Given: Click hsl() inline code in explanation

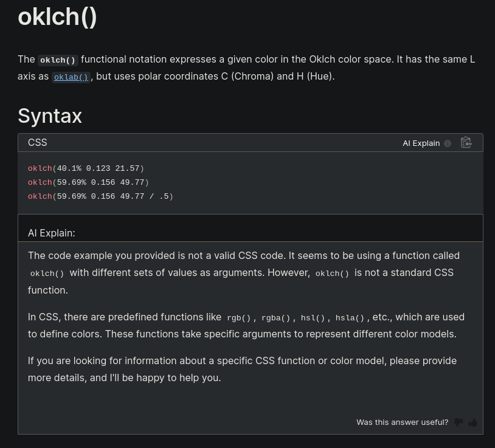Looking at the screenshot, I should point(313,318).
